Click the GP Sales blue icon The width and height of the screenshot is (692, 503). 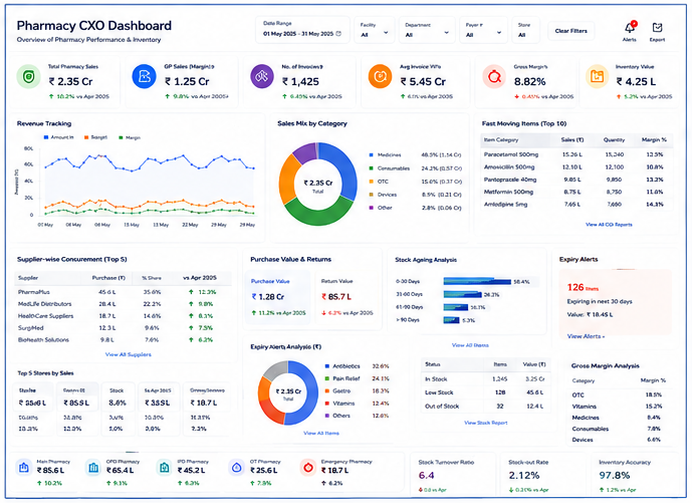(x=144, y=76)
